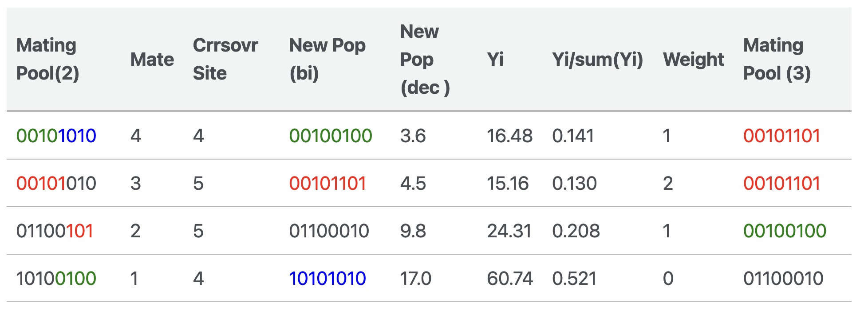Select the ratio value 0.521
The width and height of the screenshot is (868, 312).
[574, 279]
